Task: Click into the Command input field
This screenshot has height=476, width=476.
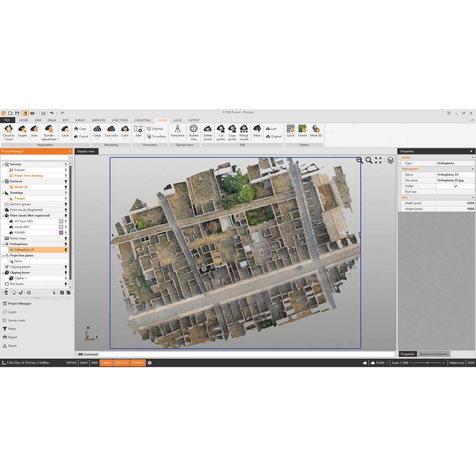Action: click(246, 355)
